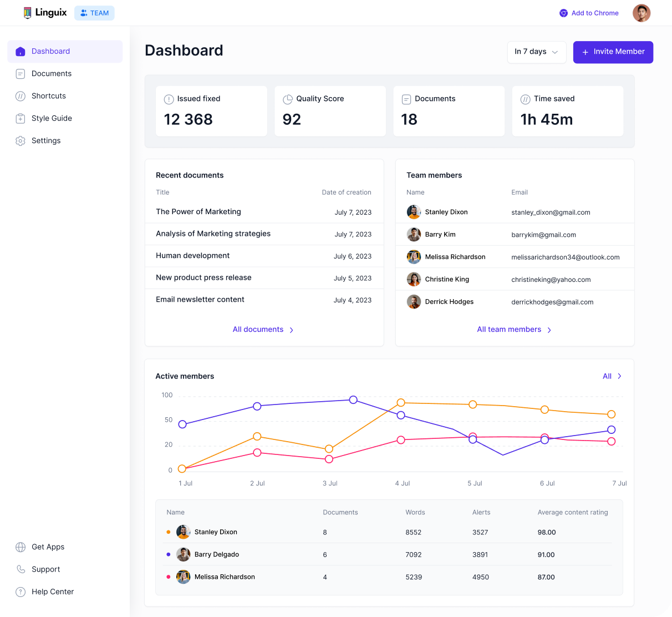Click the Style Guide clipboard icon

click(21, 118)
